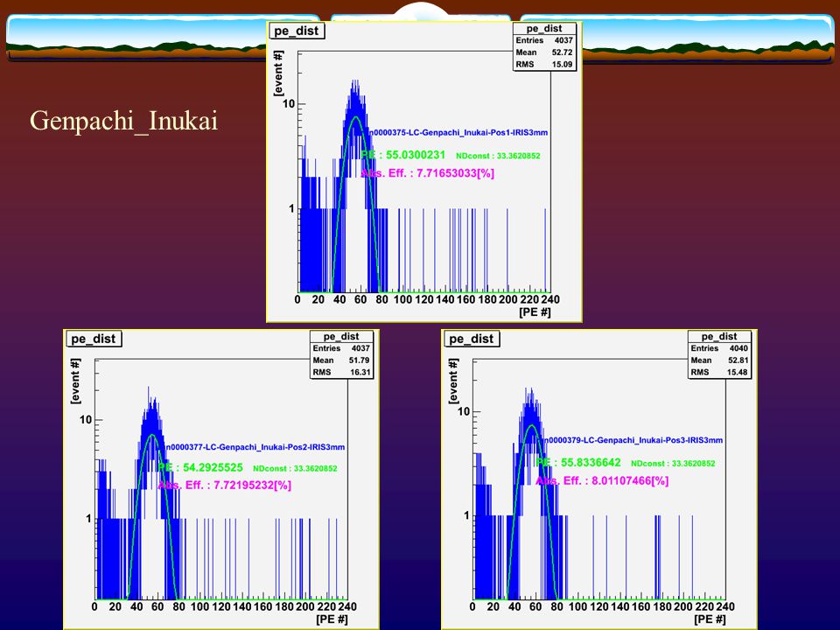
Task: Click the pe_dist stats box header of the bottom-right plot
Action: coord(719,336)
